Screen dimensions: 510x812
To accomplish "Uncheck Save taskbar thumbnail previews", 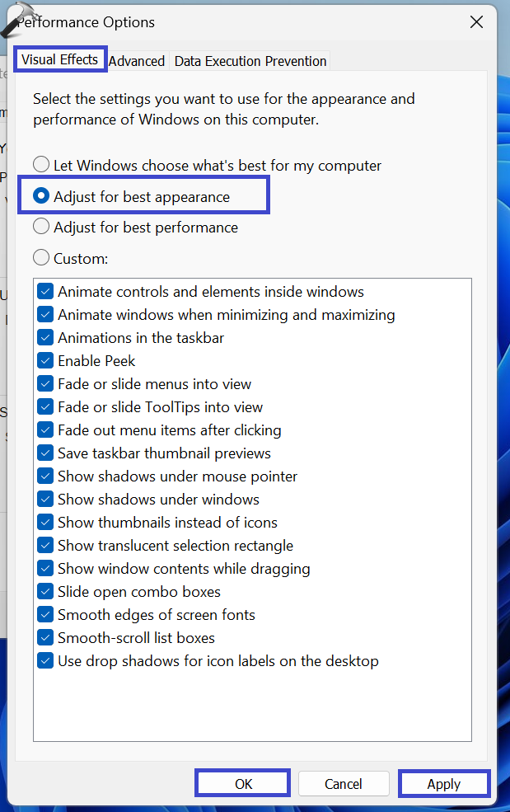I will pos(45,453).
